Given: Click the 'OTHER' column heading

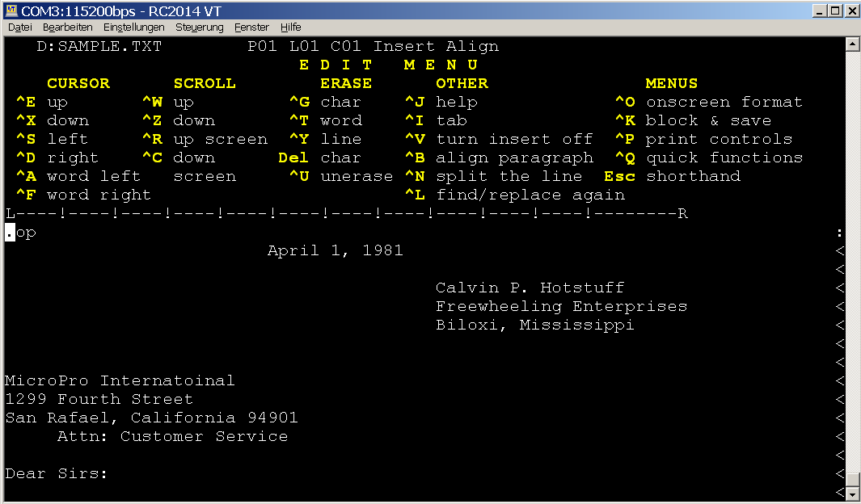Looking at the screenshot, I should click(462, 83).
